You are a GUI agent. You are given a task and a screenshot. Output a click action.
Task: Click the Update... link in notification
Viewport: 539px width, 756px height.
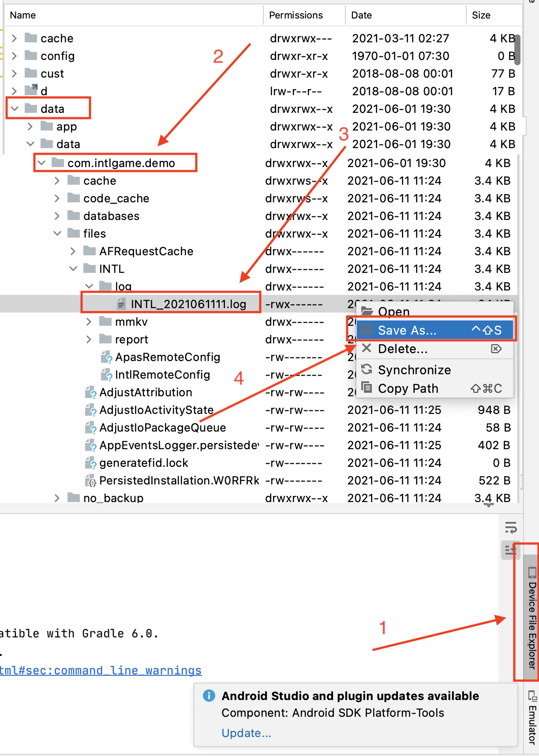[246, 733]
